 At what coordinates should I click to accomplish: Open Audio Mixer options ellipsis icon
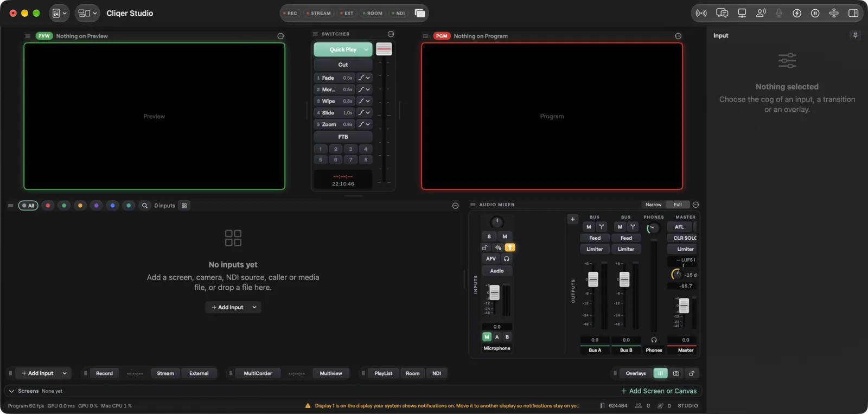[695, 205]
